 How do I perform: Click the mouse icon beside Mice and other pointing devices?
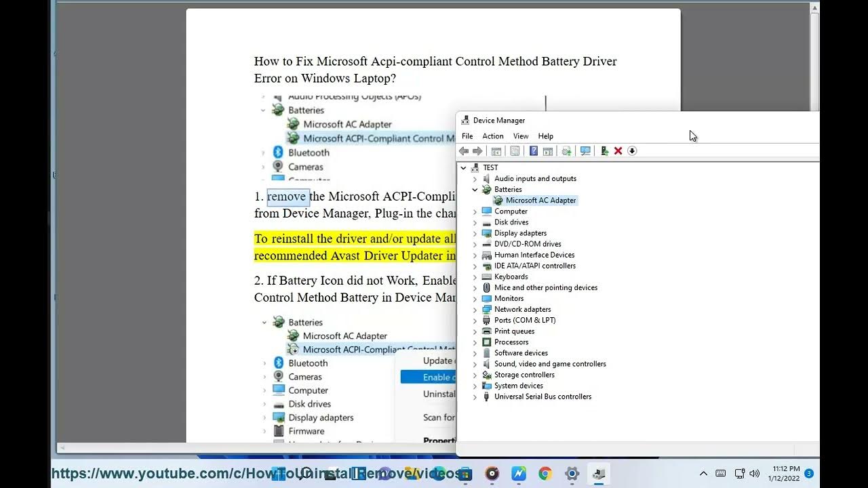[x=486, y=287]
